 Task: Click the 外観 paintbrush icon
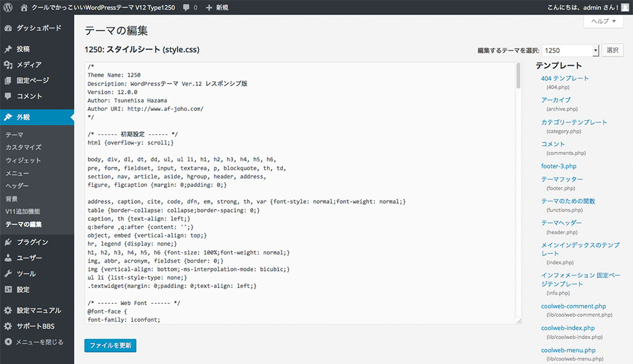tap(8, 117)
